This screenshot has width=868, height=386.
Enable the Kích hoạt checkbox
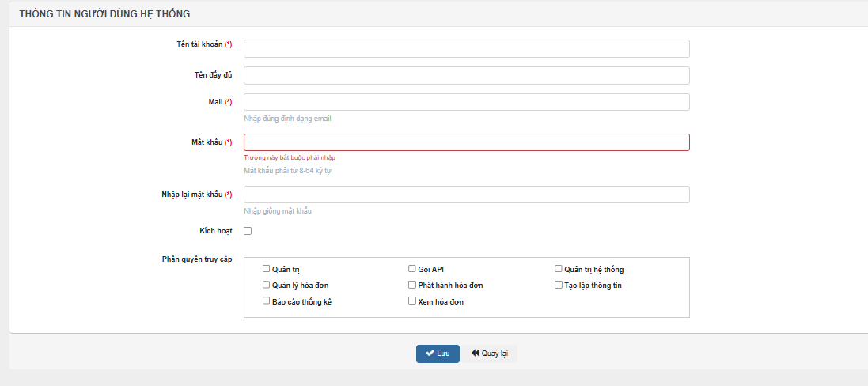[248, 231]
